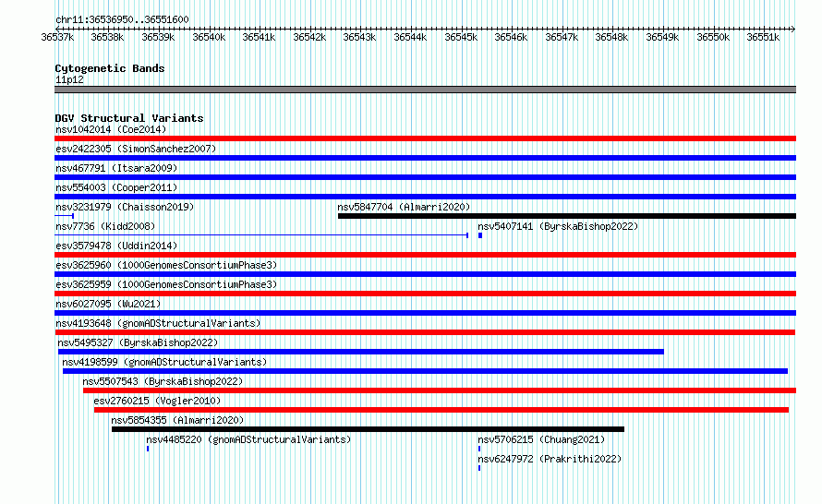
Task: Open nsv4193648 (gnomADStructuralVariants) label
Action: point(158,323)
